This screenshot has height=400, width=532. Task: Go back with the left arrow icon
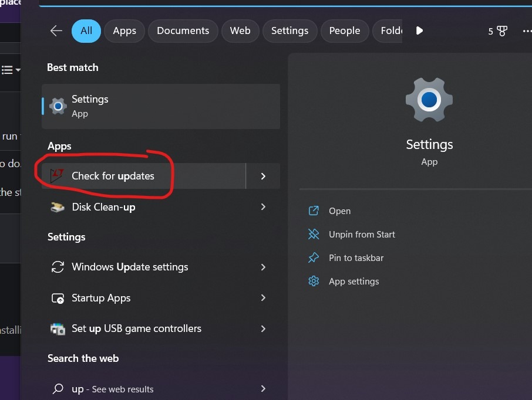tap(56, 31)
